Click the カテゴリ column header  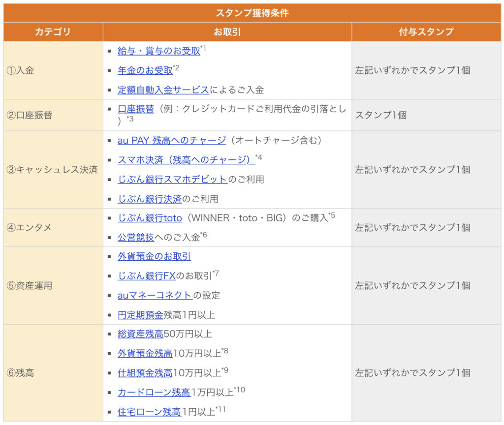(53, 32)
